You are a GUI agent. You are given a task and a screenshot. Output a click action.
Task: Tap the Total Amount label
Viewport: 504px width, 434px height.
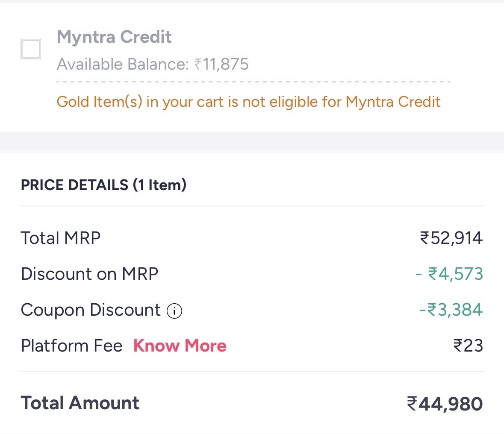point(80,403)
